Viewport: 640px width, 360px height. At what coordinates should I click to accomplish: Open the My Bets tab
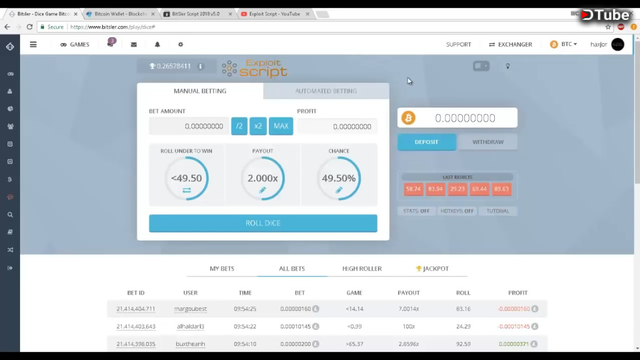coord(222,269)
